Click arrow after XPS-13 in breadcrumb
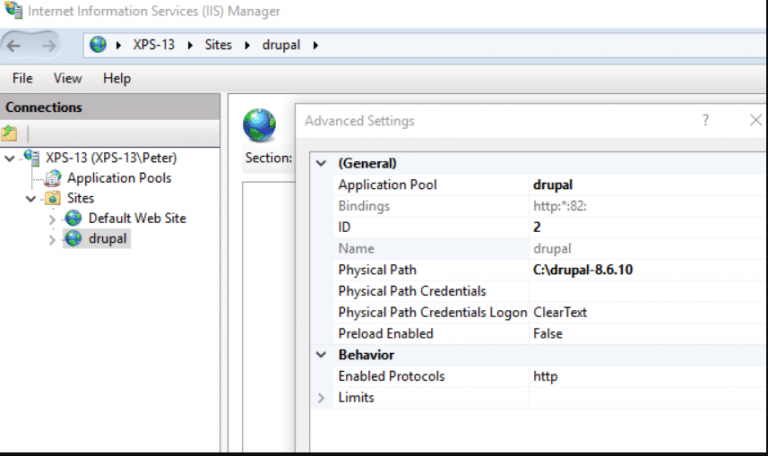The height and width of the screenshot is (456, 768). tap(190, 46)
